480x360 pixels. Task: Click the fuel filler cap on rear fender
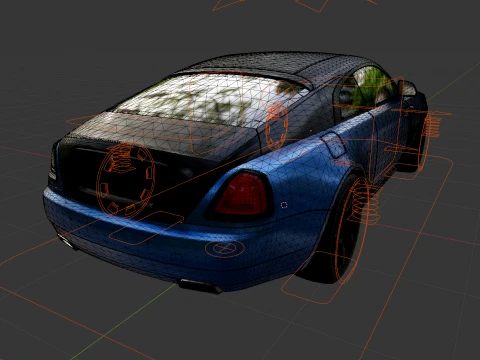pyautogui.click(x=334, y=145)
